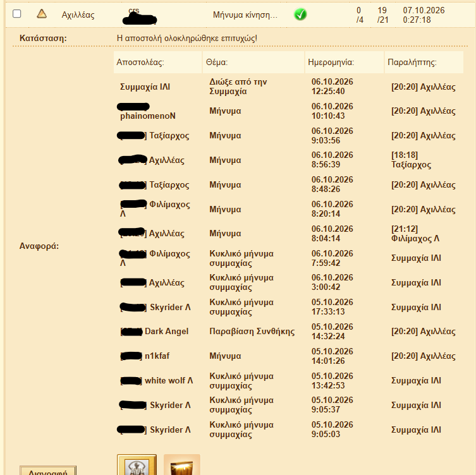Click the green checkmark success icon
The image size is (476, 475).
coord(300,15)
